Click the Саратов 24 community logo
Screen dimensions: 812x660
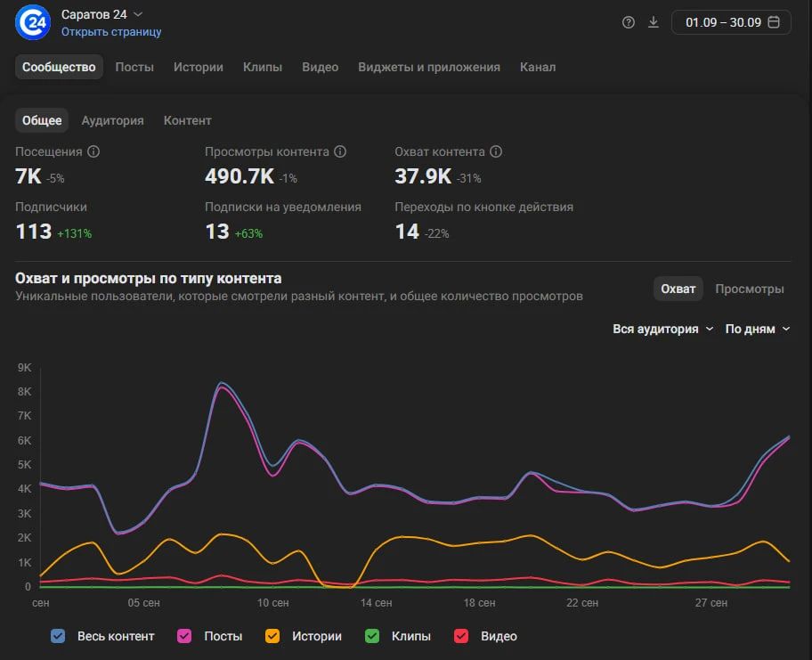coord(33,22)
